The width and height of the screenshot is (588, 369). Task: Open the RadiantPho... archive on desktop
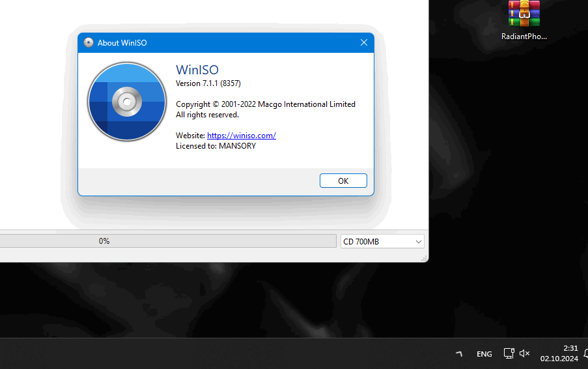click(524, 20)
